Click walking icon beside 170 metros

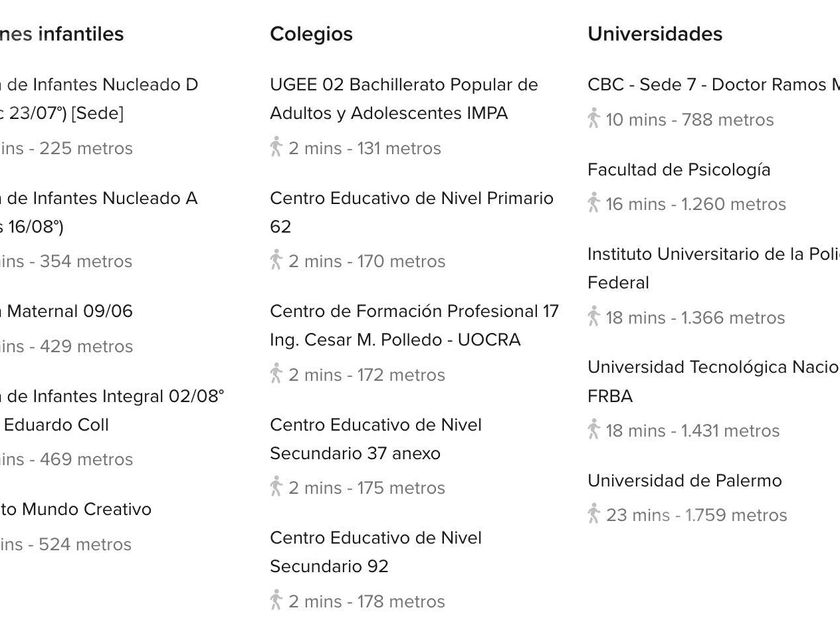276,260
